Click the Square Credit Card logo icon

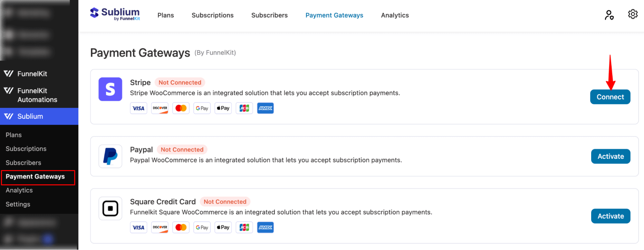110,208
